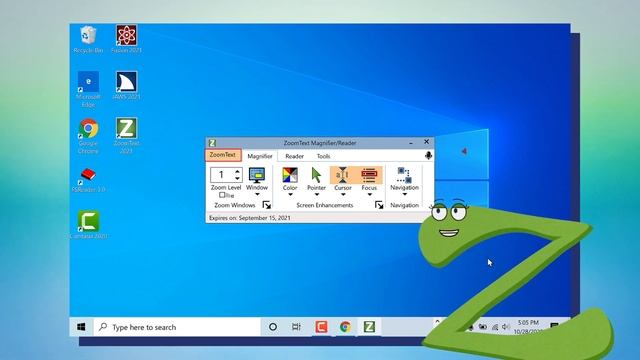Viewport: 640px width, 360px height.
Task: Increase zoom level with up arrow
Action: [x=237, y=172]
